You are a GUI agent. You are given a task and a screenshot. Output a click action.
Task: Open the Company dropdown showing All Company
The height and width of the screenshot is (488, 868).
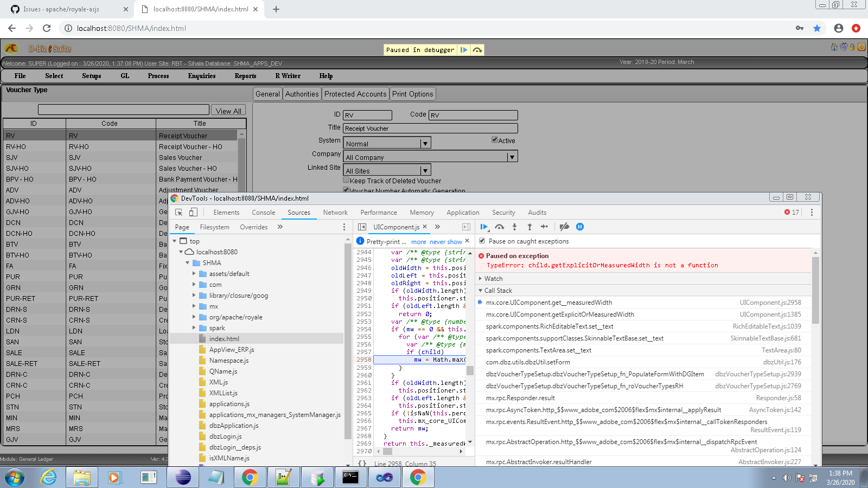tap(512, 157)
